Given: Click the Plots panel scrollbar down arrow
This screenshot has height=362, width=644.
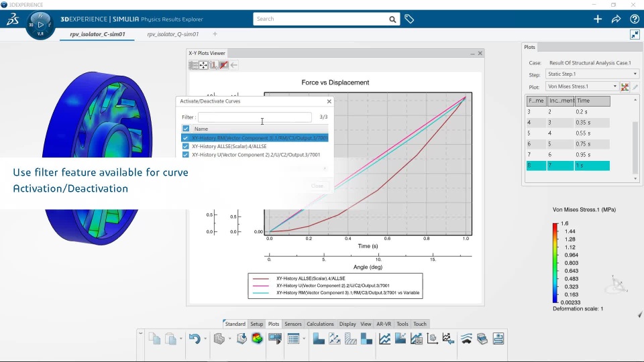Looking at the screenshot, I should click(x=635, y=178).
